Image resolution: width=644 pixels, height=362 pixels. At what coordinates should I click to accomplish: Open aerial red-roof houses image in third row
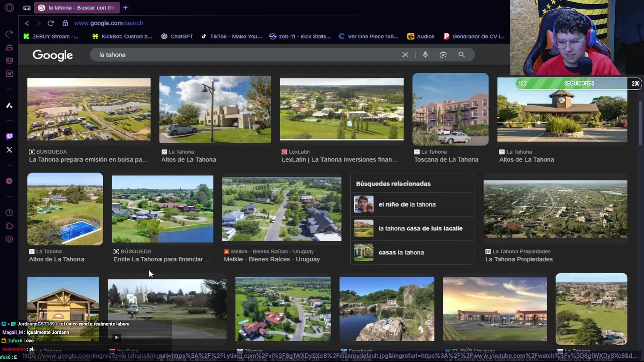coord(283,309)
